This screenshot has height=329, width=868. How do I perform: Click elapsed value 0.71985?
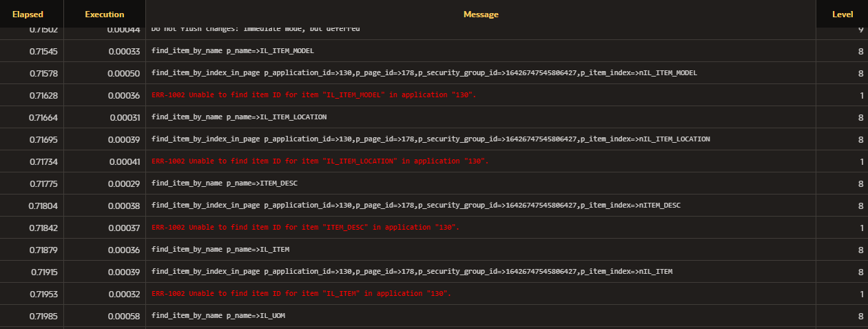[43, 316]
